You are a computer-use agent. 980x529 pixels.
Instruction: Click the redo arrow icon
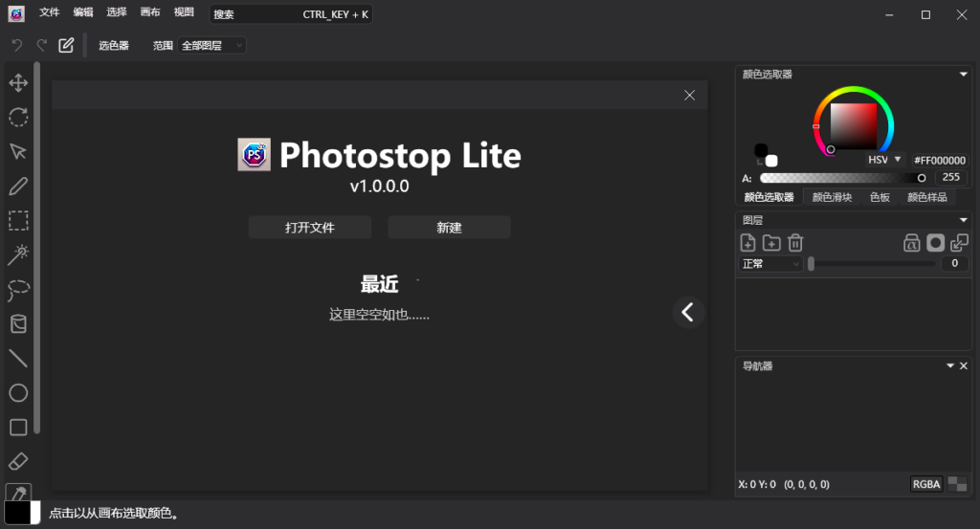41,45
